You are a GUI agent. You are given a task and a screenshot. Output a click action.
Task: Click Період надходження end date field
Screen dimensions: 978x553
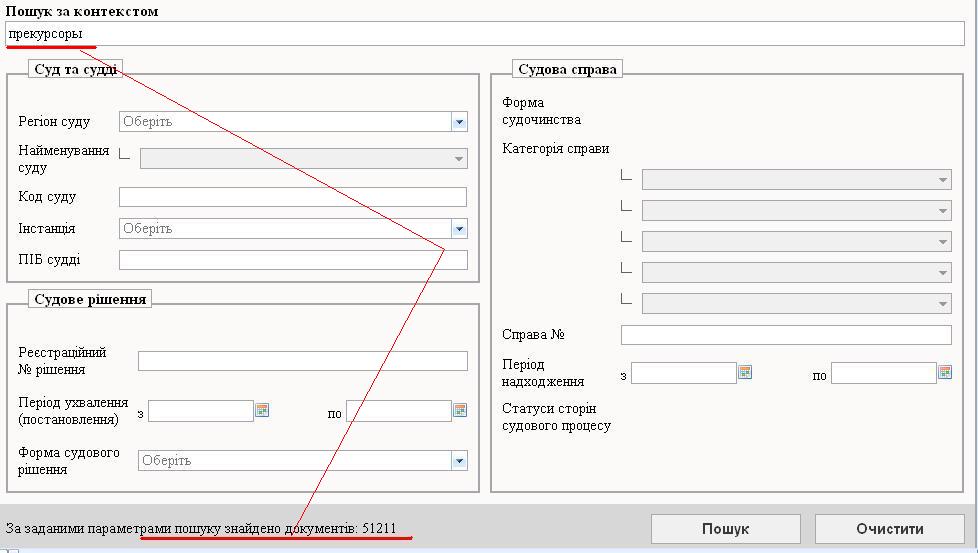pos(882,373)
